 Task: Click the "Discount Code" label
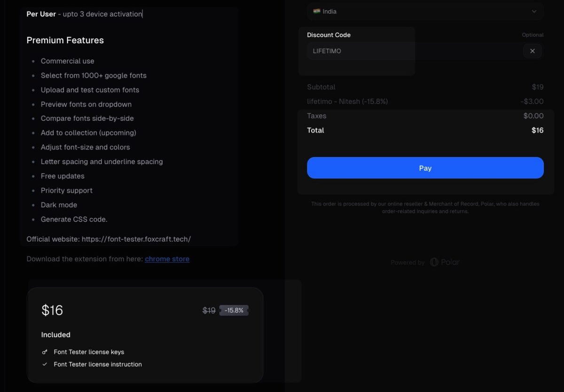tap(329, 35)
